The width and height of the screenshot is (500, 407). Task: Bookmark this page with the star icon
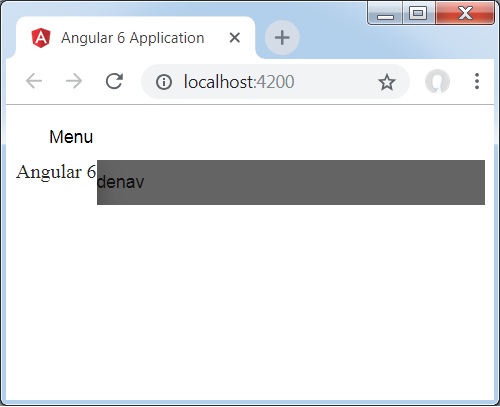tap(387, 82)
